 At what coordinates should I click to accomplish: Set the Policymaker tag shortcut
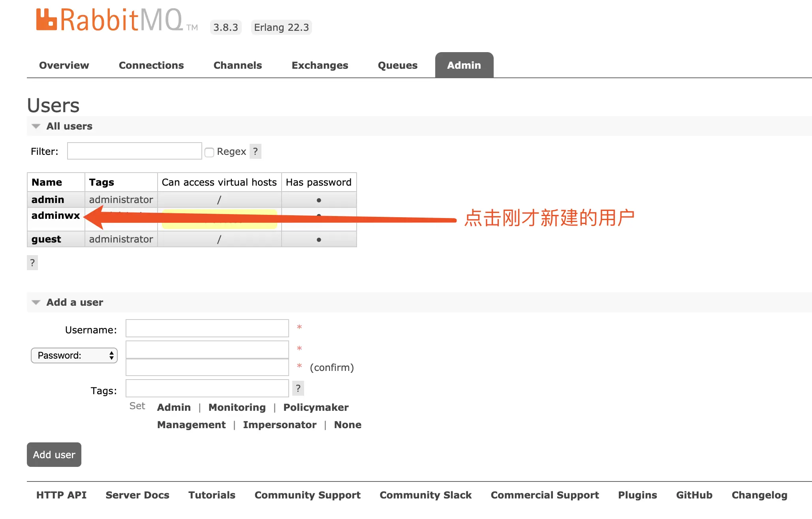[316, 407]
